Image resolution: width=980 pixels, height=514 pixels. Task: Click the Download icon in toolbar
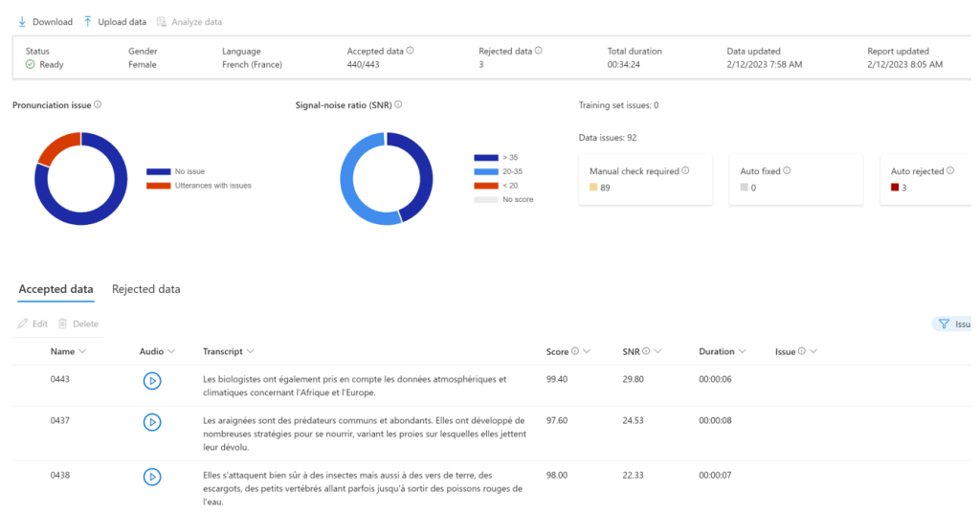[x=22, y=21]
